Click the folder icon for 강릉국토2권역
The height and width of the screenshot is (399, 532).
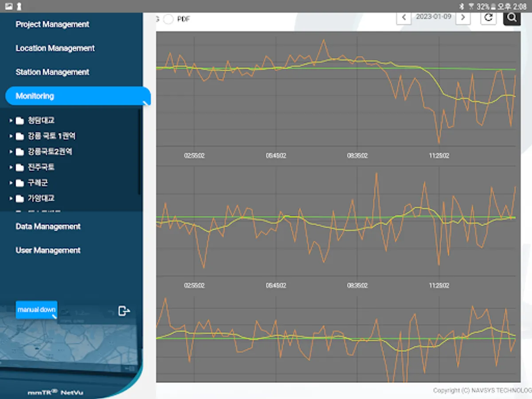pos(20,152)
